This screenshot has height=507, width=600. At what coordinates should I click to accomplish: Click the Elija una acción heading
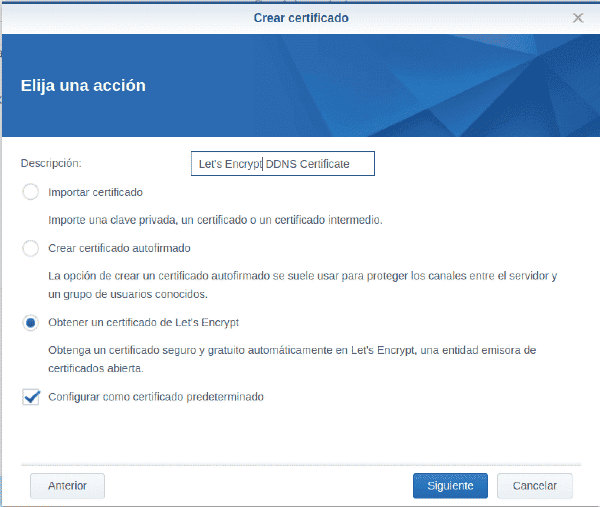pyautogui.click(x=83, y=85)
